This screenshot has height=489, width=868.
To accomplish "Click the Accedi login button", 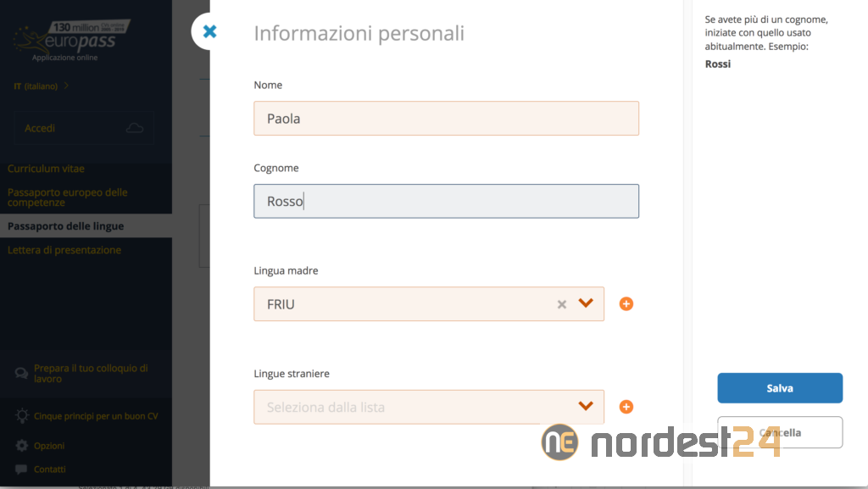I will click(41, 128).
